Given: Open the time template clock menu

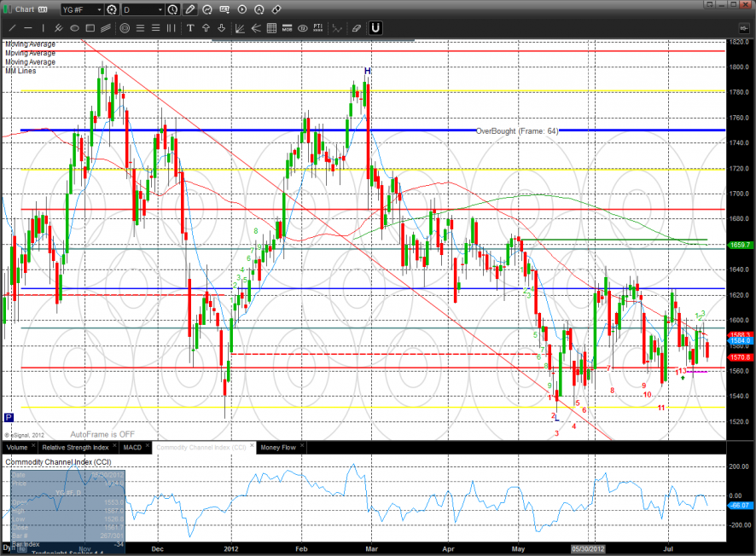Looking at the screenshot, I should pos(172,9).
